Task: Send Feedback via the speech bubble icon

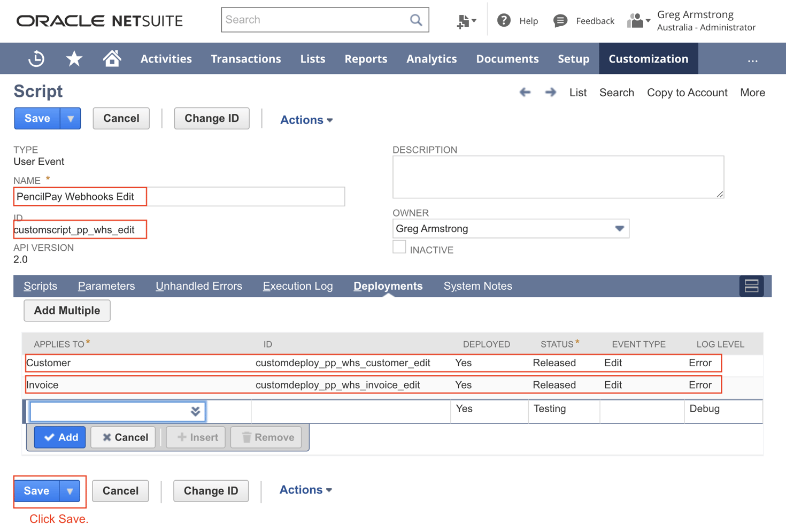Action: coord(560,20)
